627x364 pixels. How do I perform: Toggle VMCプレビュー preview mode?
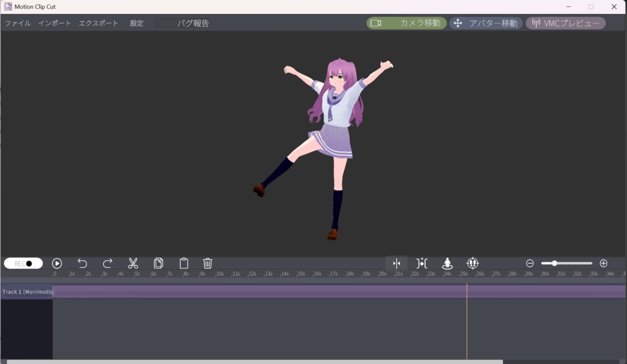(565, 23)
